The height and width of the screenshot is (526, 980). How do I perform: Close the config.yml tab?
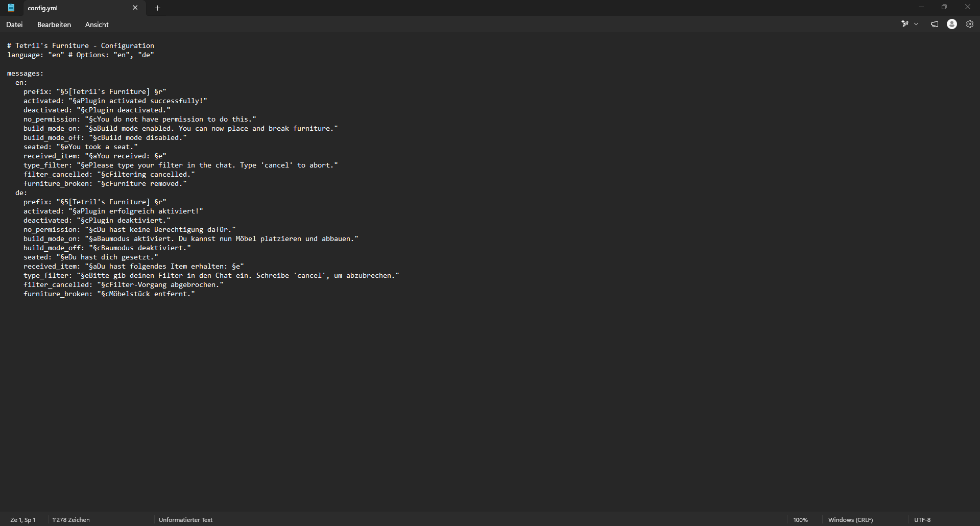pyautogui.click(x=135, y=8)
